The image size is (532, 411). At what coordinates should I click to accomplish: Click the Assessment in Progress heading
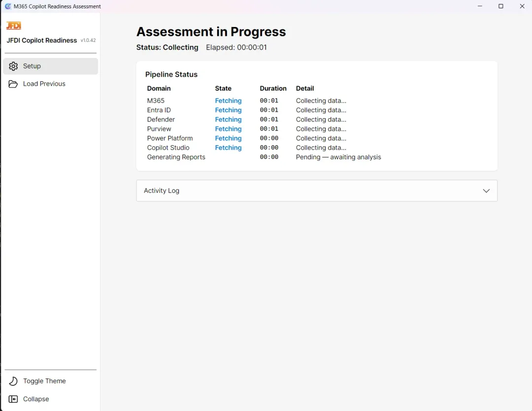click(211, 32)
